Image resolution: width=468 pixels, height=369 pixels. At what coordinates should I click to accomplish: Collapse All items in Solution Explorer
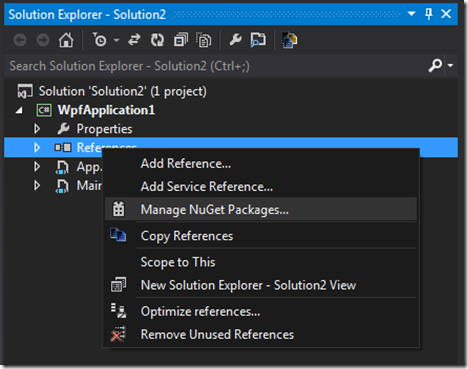coord(181,40)
